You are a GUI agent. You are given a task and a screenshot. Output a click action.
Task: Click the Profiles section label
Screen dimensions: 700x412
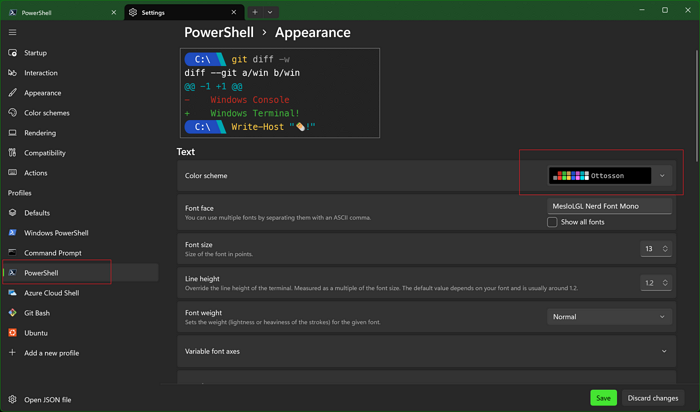point(20,192)
